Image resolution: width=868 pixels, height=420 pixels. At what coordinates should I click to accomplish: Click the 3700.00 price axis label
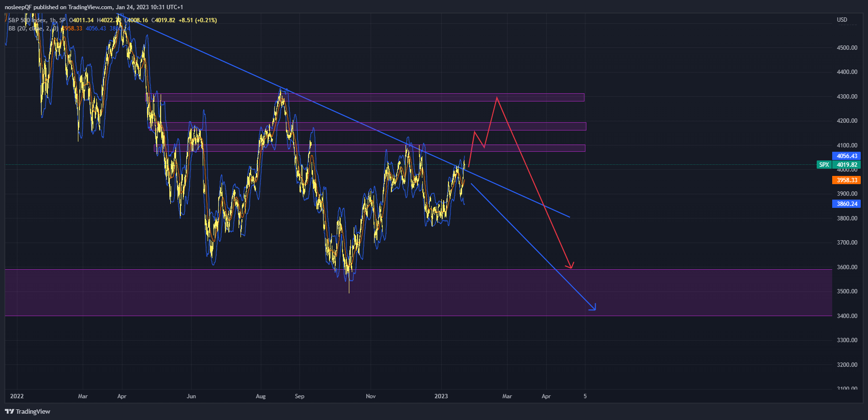[847, 243]
